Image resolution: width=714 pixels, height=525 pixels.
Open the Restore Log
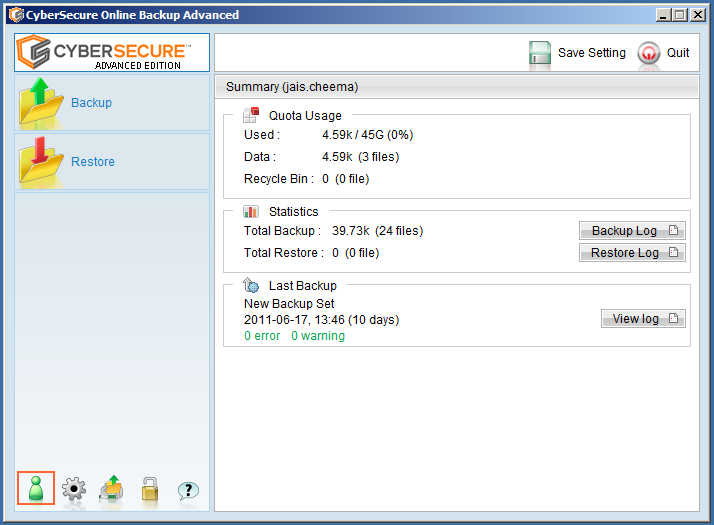(x=632, y=252)
